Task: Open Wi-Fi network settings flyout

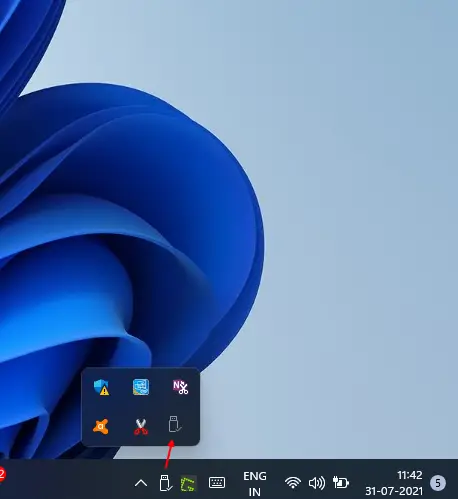Action: [x=293, y=483]
